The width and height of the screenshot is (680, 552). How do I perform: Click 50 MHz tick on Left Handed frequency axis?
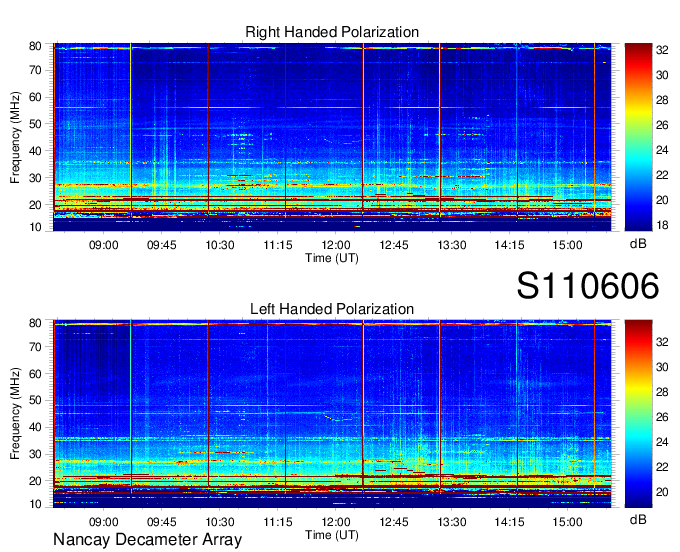pos(36,401)
